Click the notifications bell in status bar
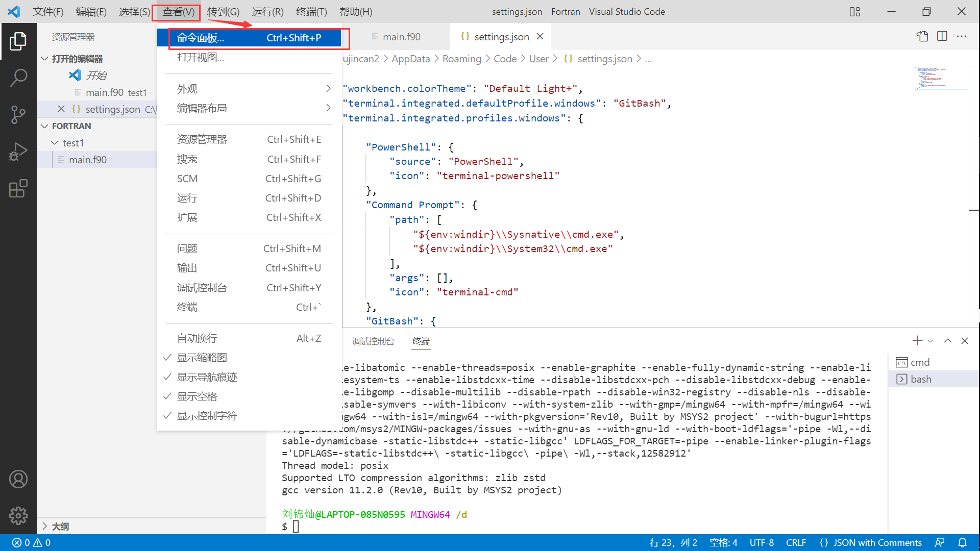This screenshot has width=980, height=551. click(962, 542)
